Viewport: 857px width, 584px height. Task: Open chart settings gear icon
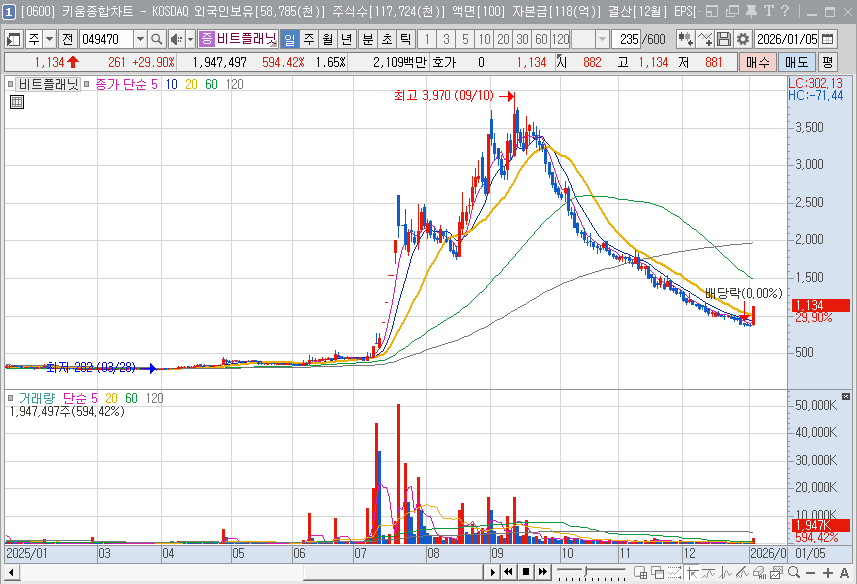(x=742, y=39)
